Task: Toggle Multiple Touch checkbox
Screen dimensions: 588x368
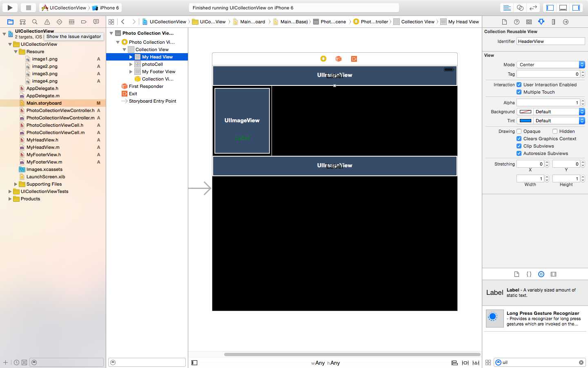Action: (519, 92)
